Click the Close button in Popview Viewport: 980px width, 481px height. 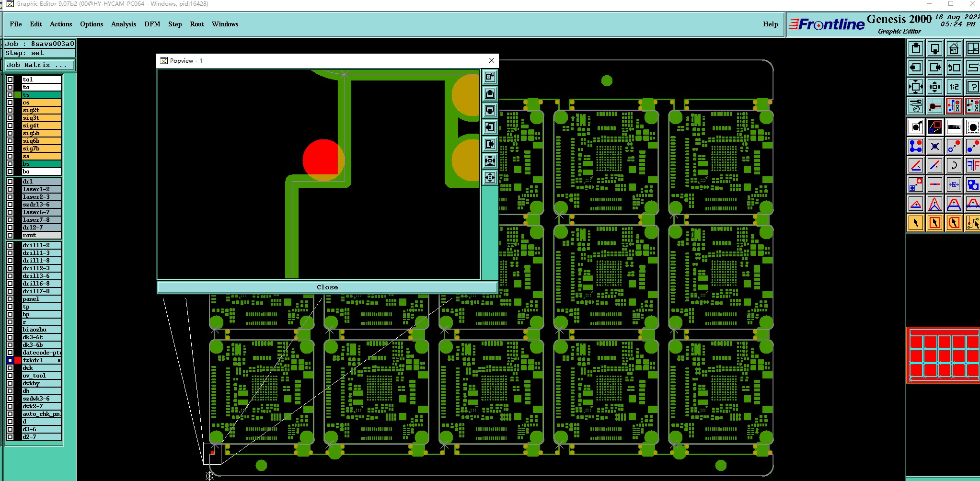tap(327, 287)
